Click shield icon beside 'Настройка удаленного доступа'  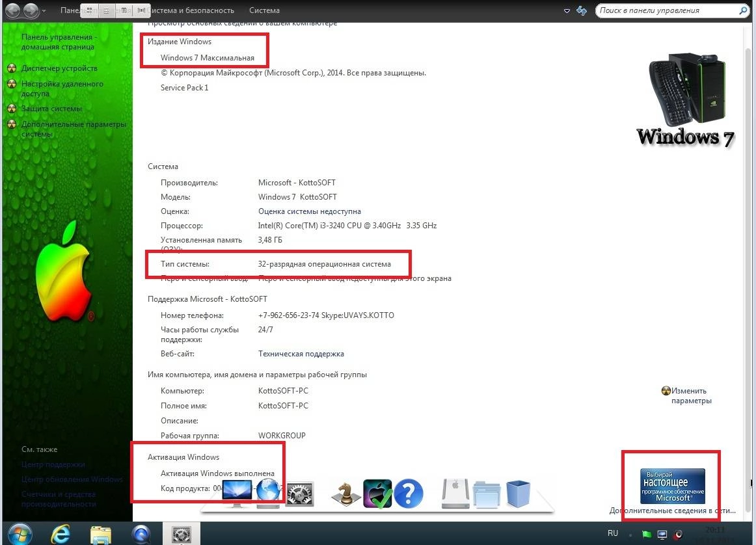point(12,84)
